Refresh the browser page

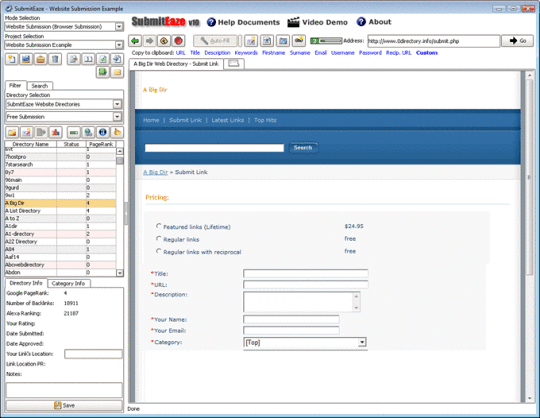point(164,41)
